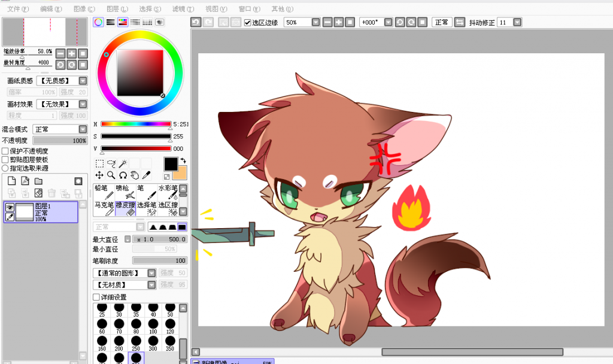Open the 编辑 menu

coord(51,8)
